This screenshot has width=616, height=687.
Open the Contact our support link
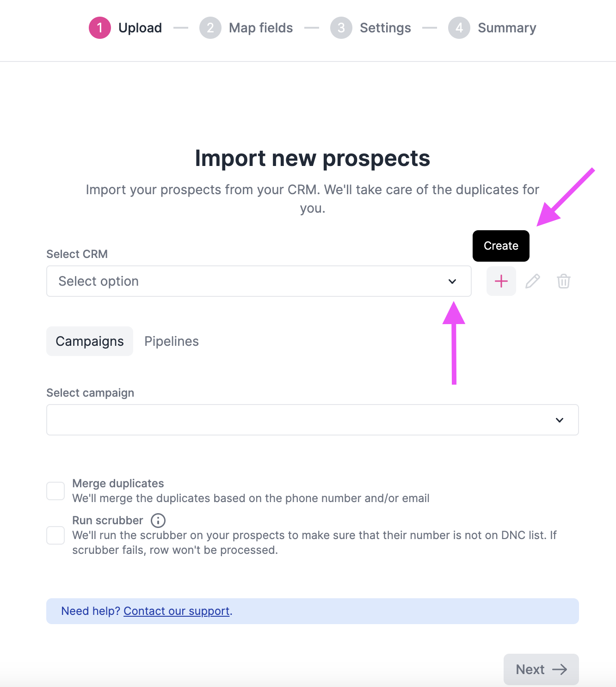[x=176, y=611]
